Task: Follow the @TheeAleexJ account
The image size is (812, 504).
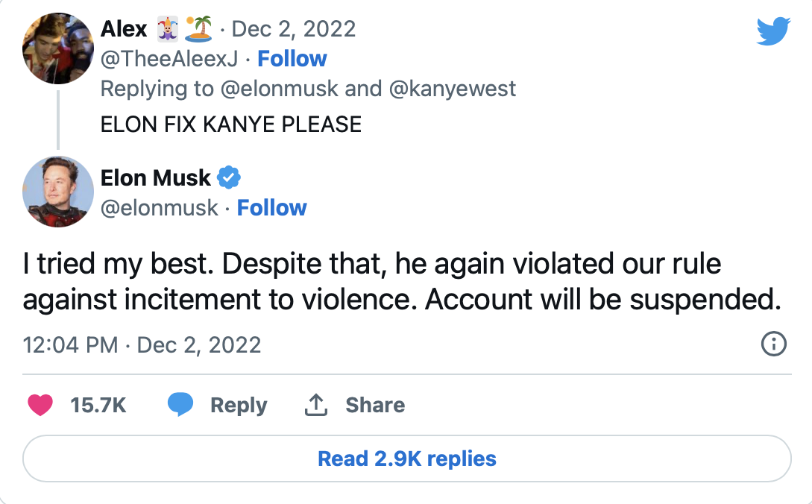Action: coord(292,59)
